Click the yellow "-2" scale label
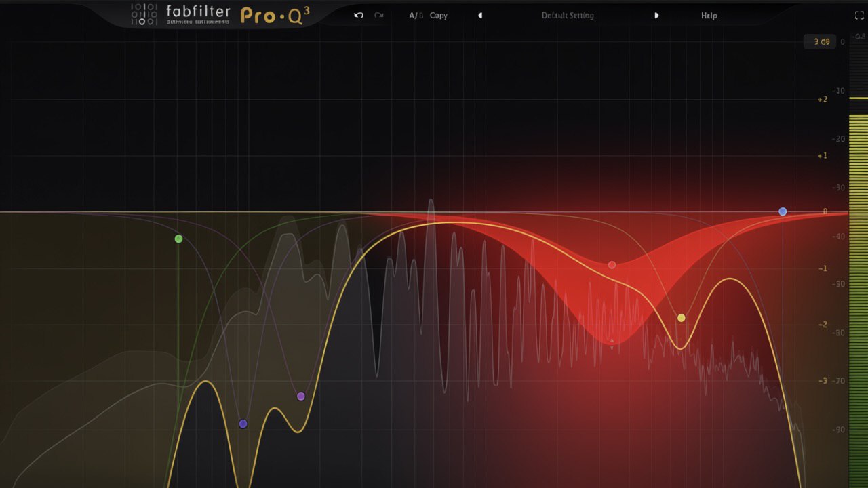Image resolution: width=868 pixels, height=488 pixels. [823, 325]
